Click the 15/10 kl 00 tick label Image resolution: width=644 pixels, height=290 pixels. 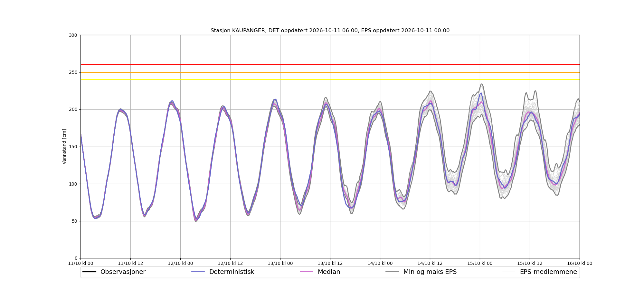[480, 263]
